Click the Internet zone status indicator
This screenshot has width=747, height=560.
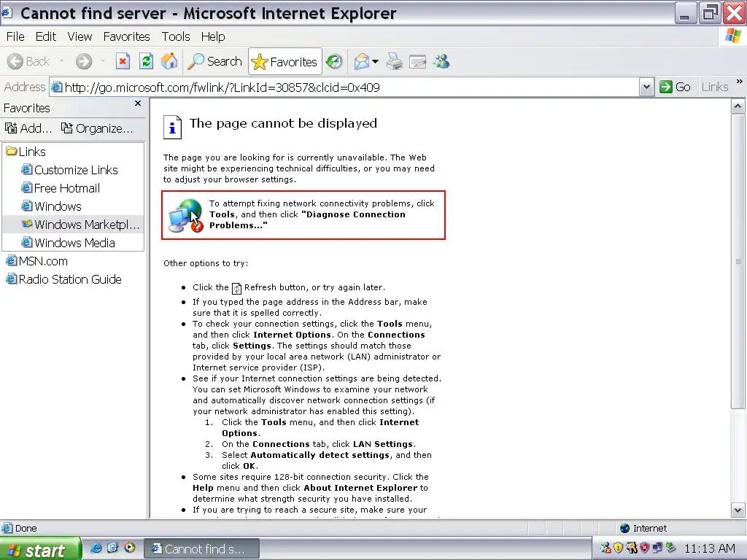(x=643, y=528)
